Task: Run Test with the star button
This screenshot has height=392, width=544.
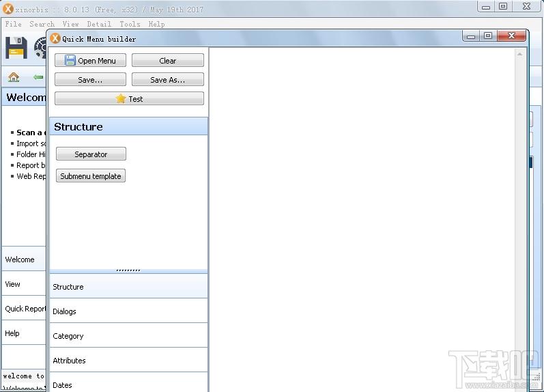Action: [x=129, y=99]
